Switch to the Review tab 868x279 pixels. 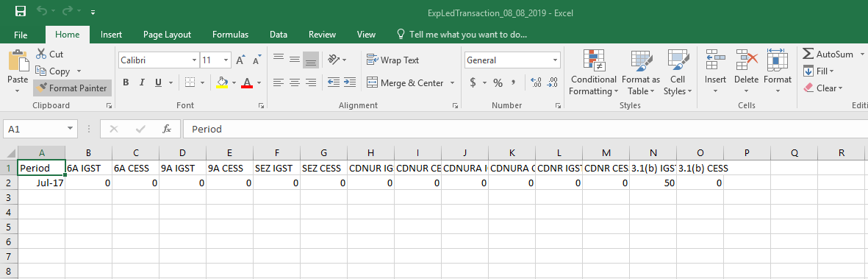[322, 35]
